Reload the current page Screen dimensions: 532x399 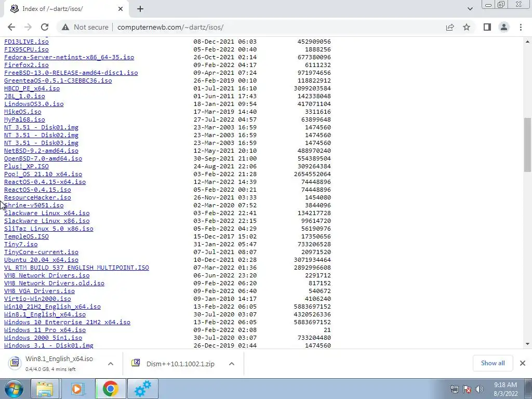(x=45, y=27)
